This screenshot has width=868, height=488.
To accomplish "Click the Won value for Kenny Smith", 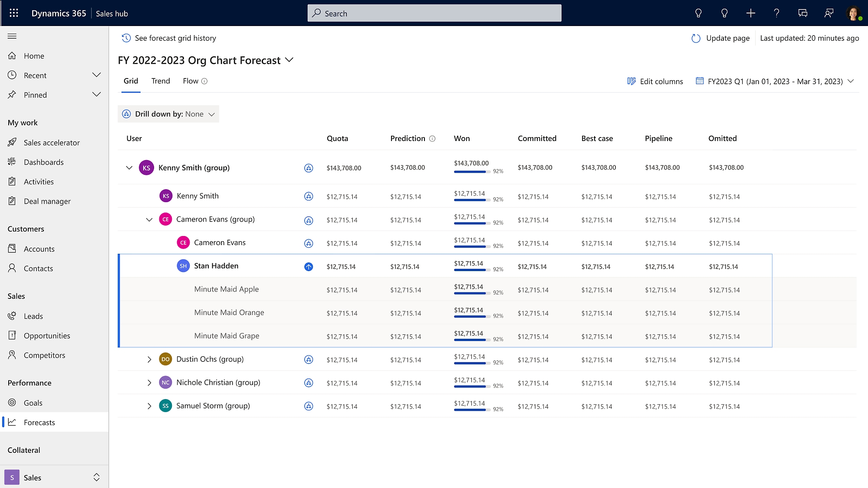I will click(469, 193).
